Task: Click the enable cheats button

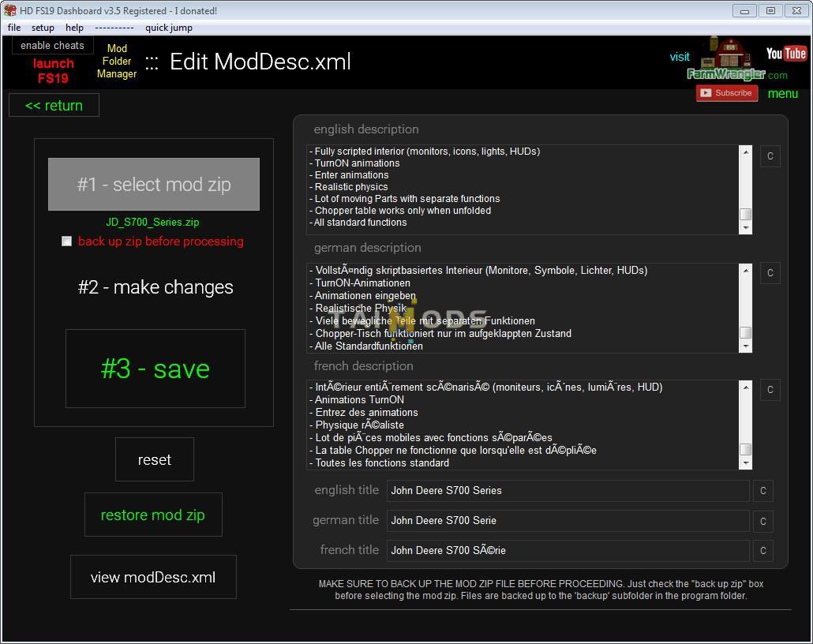Action: 52,46
